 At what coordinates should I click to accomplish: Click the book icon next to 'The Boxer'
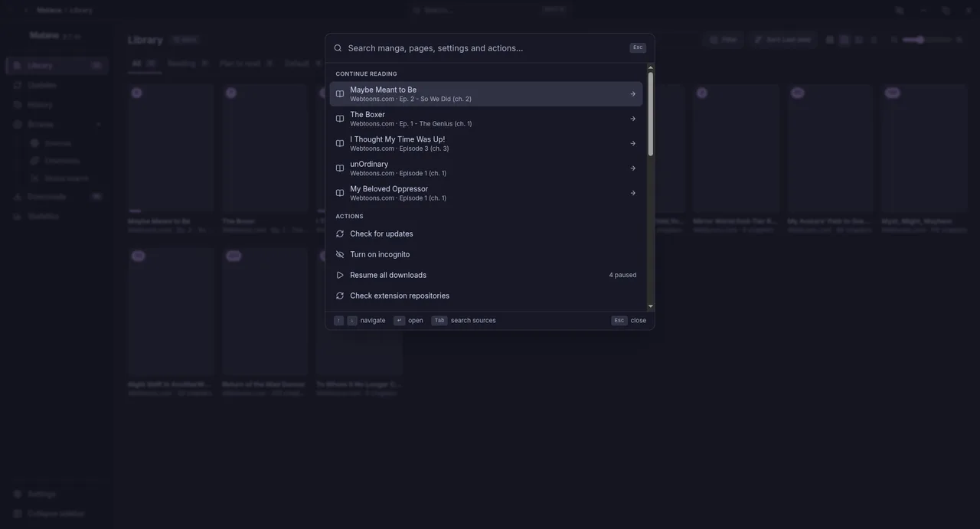pyautogui.click(x=340, y=119)
